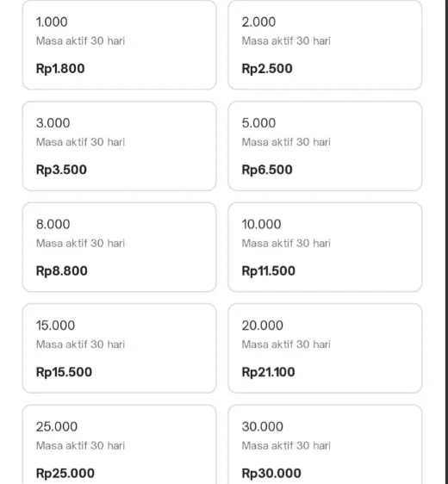The width and height of the screenshot is (448, 484).
Task: Pick the 25.000 top-up card
Action: click(119, 444)
